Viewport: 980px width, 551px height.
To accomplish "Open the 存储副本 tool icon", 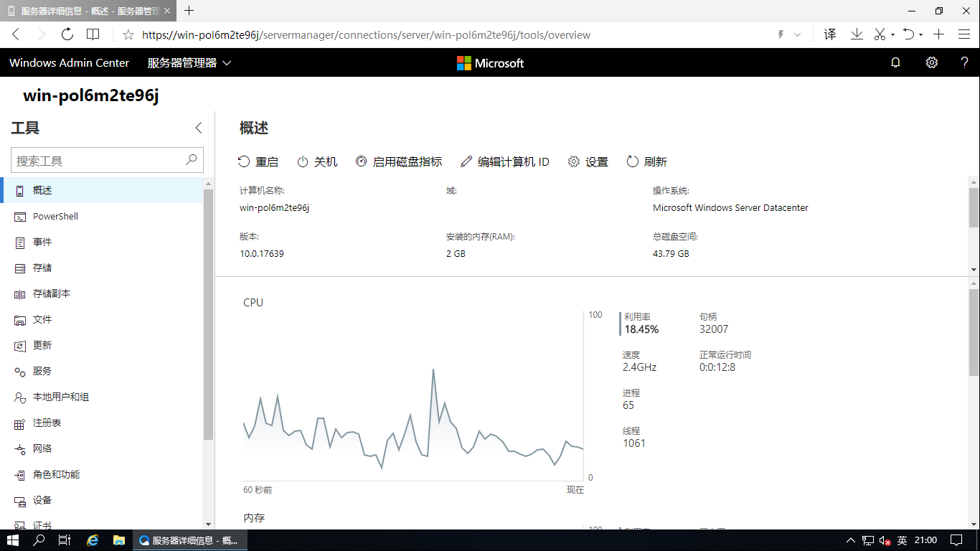I will click(x=19, y=294).
